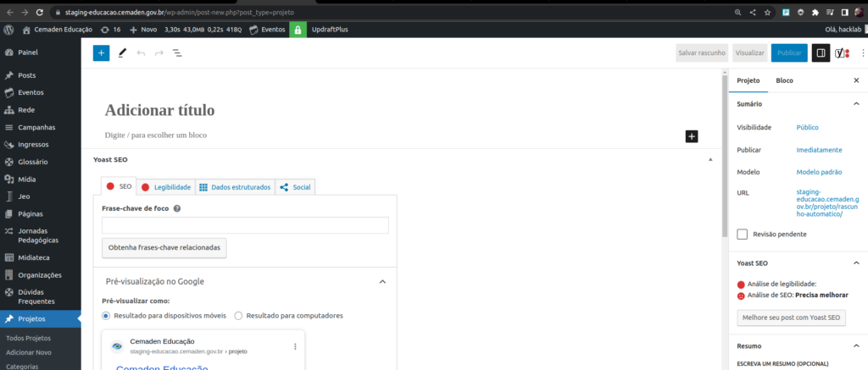The image size is (868, 370).
Task: Click the Frase-chave de foco input field
Action: click(245, 225)
